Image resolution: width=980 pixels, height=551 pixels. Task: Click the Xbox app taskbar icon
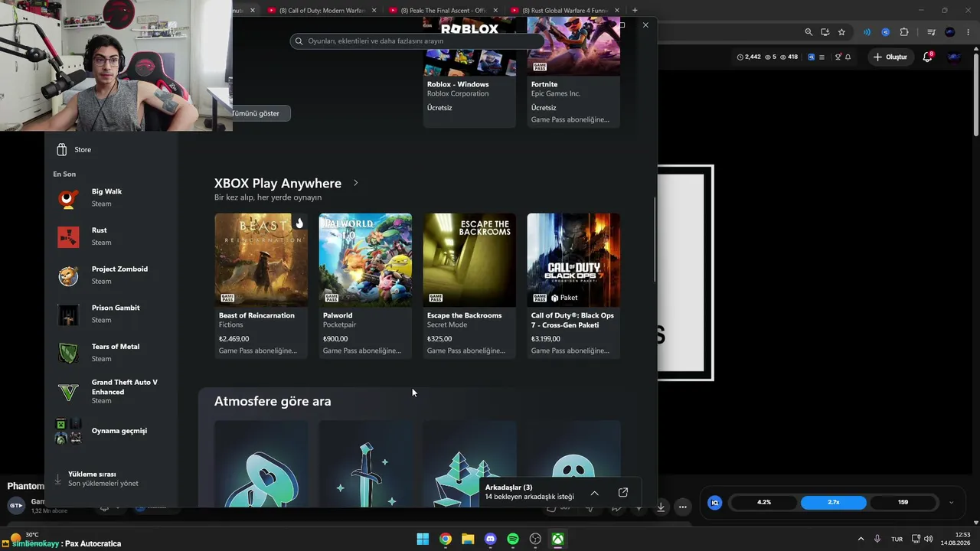click(x=559, y=539)
